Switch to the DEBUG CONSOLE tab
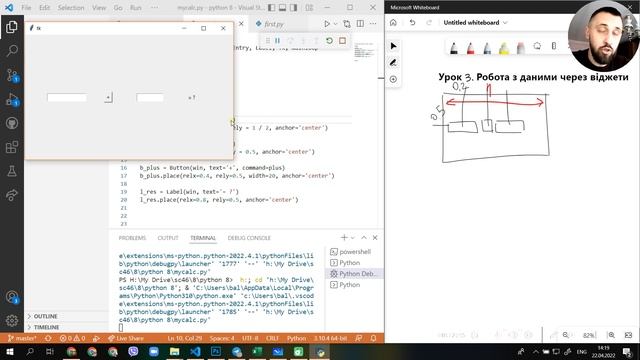Viewport: 640px width, 360px height. [249, 238]
